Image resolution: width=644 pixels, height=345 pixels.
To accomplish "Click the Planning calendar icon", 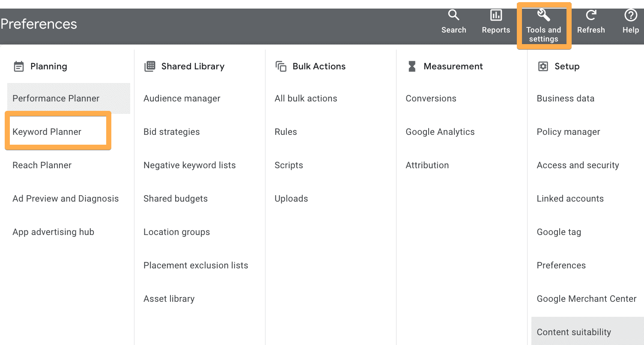I will (19, 66).
